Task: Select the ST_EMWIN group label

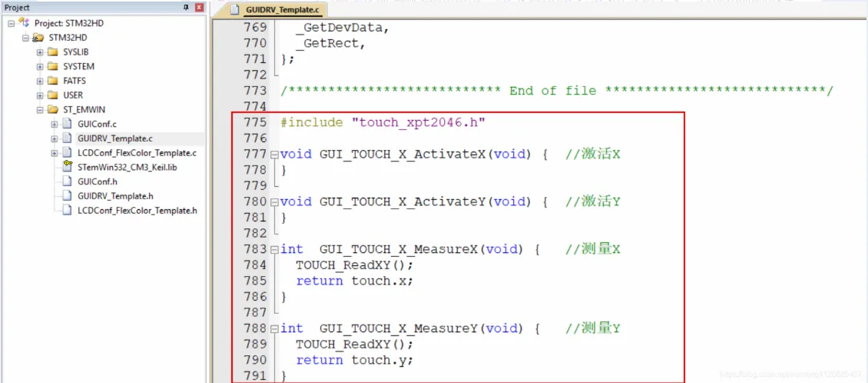Action: coord(83,110)
